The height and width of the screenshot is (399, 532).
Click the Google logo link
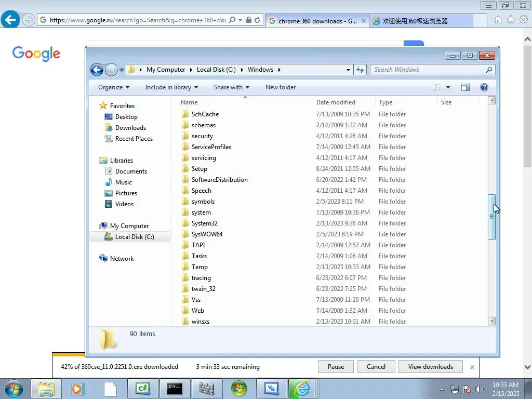tap(36, 54)
